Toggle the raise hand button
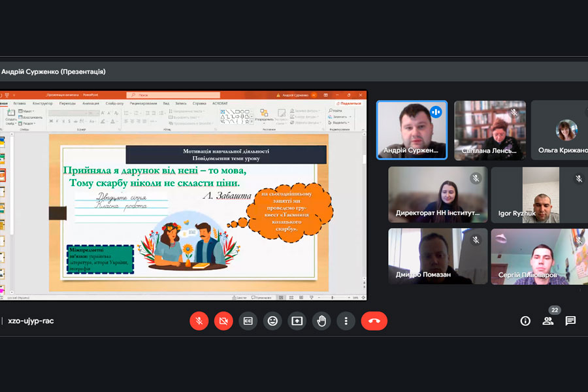The height and width of the screenshot is (392, 588). pos(321,321)
